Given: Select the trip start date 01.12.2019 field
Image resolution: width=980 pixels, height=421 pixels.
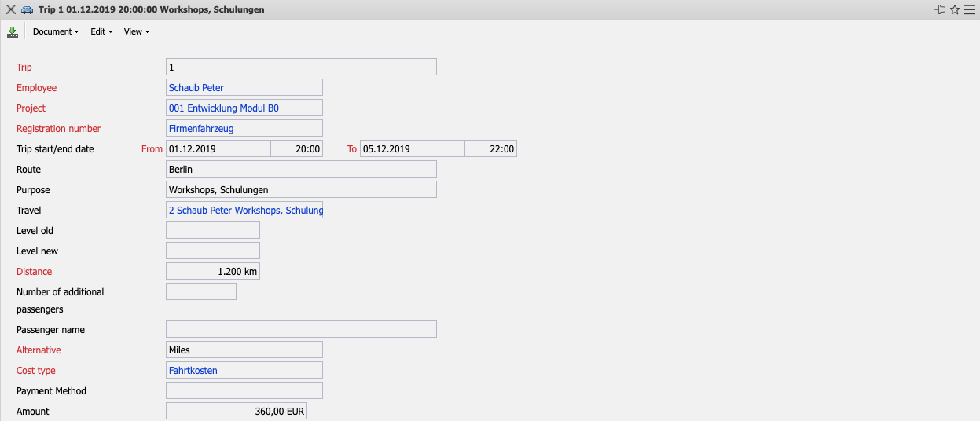Looking at the screenshot, I should tap(218, 149).
